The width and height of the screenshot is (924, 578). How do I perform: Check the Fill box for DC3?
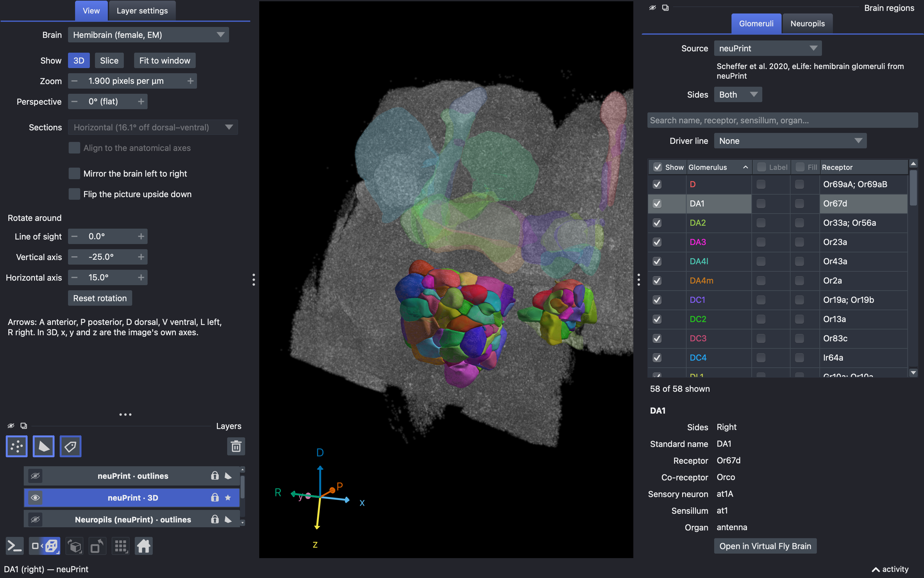[799, 338]
